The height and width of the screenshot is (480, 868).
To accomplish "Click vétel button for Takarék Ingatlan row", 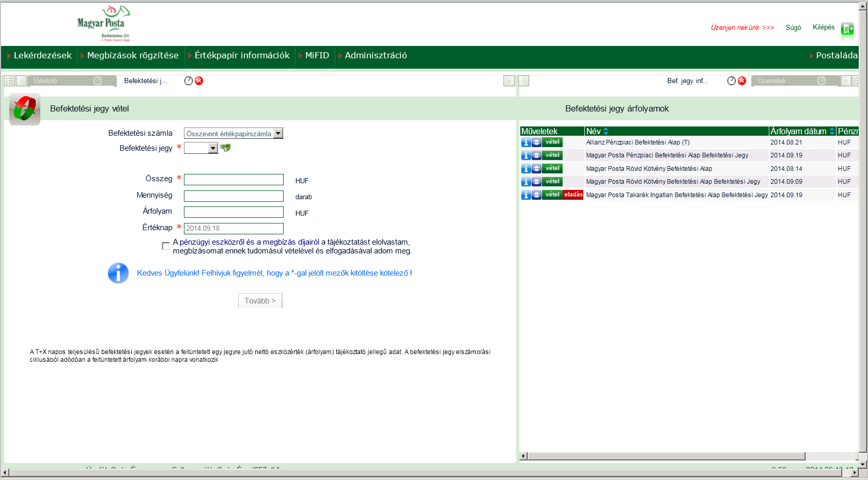I will coord(552,195).
